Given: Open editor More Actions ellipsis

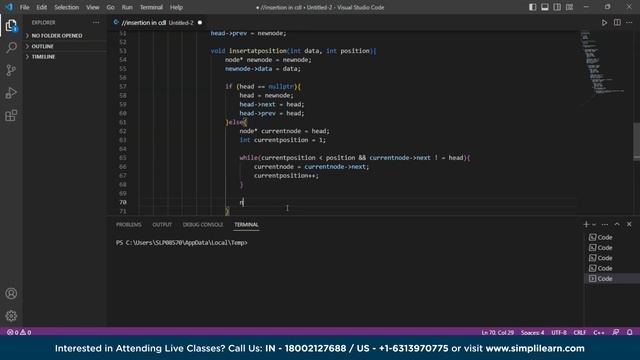Looking at the screenshot, I should click(x=629, y=23).
